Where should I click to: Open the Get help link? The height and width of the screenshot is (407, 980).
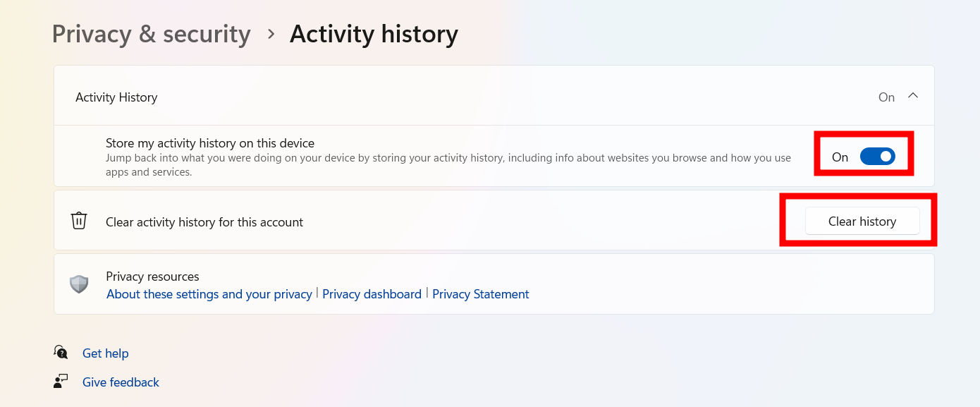106,353
